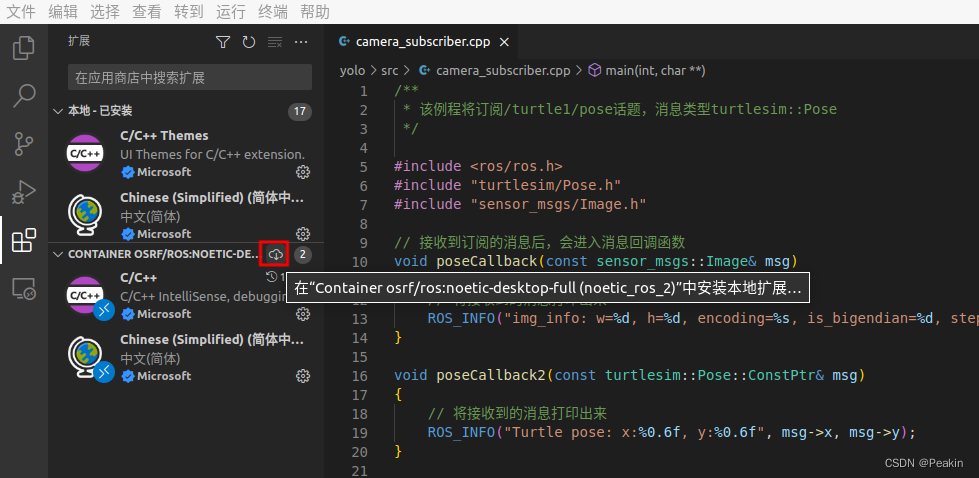This screenshot has width=979, height=478.
Task: Open 文件 menu
Action: (x=19, y=11)
